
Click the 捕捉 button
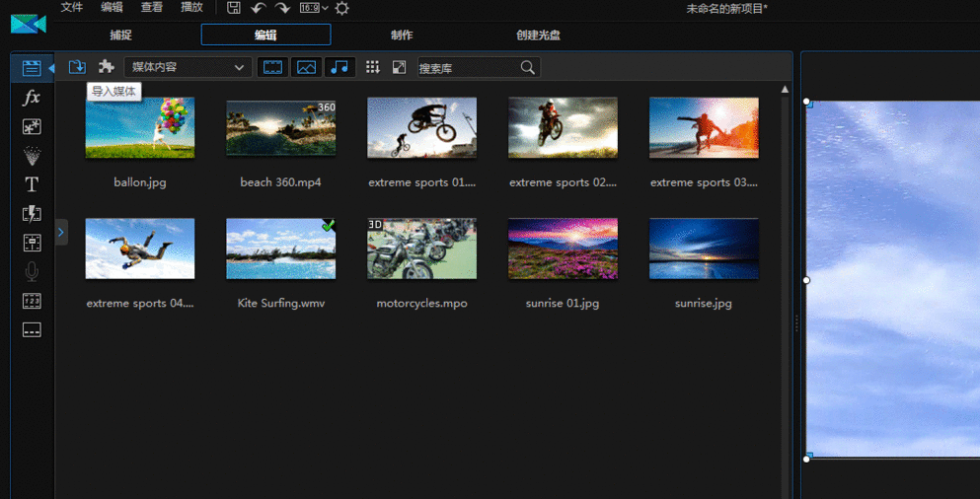(x=120, y=36)
